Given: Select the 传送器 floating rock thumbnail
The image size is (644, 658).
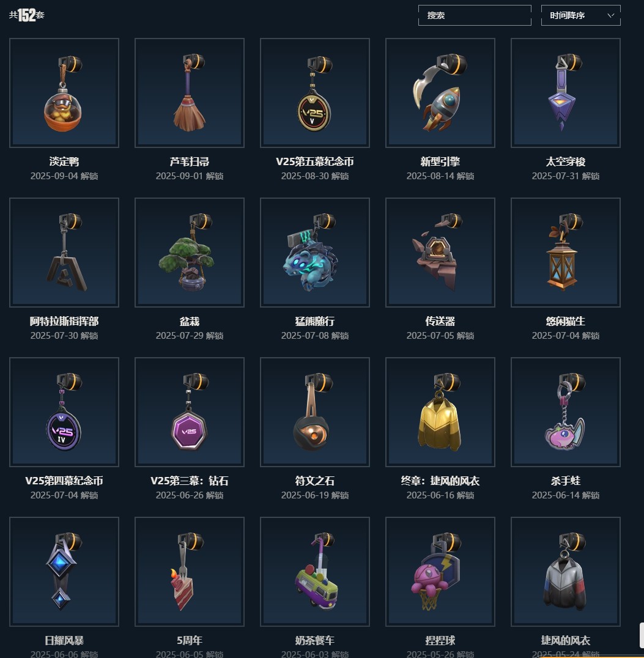Looking at the screenshot, I should (440, 252).
